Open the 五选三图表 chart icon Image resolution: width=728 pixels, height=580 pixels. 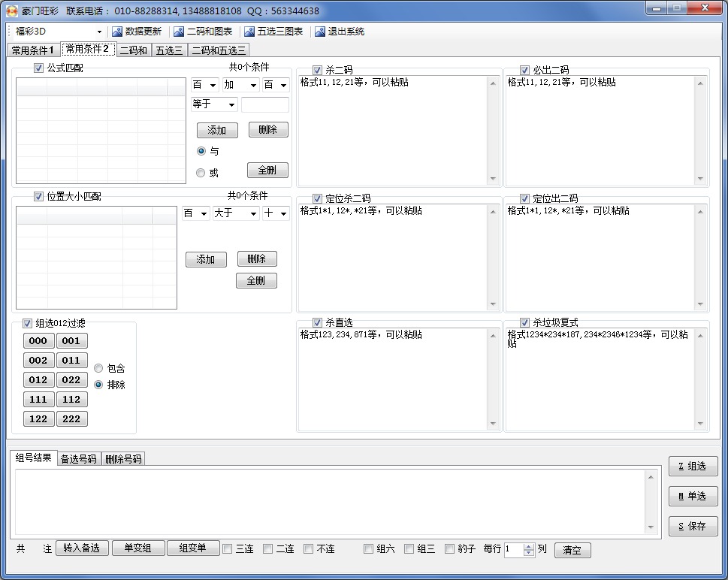click(x=250, y=32)
